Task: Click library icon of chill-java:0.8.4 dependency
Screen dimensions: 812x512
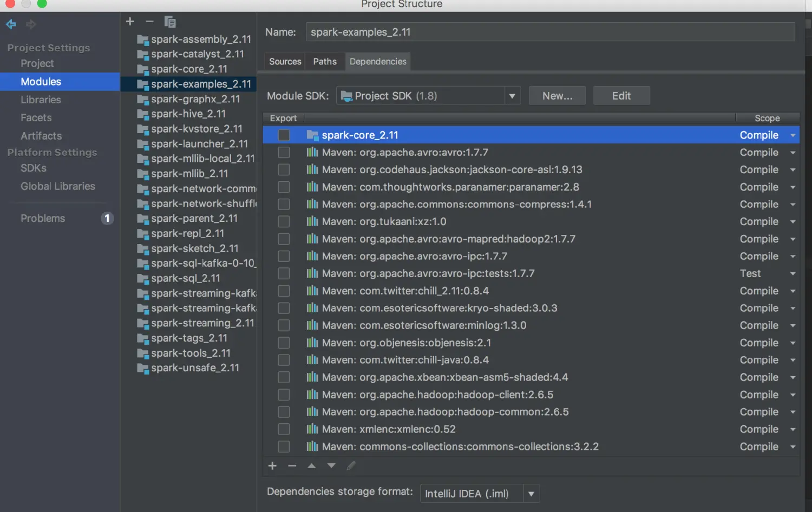Action: 312,360
